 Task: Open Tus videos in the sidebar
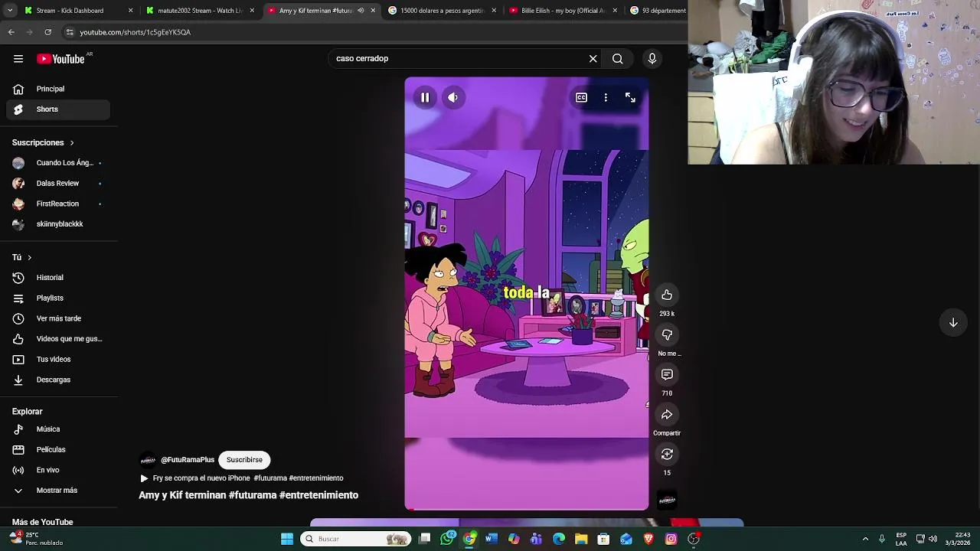(58, 359)
